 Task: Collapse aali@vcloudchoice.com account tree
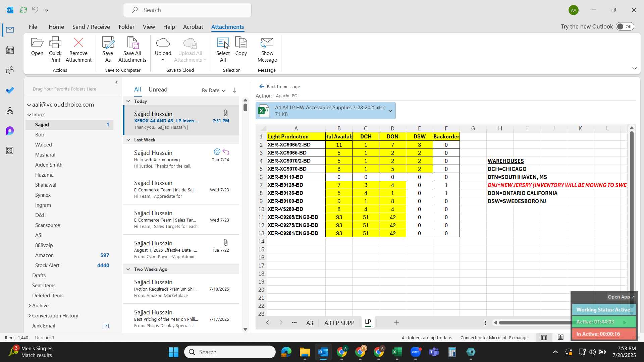pos(29,105)
